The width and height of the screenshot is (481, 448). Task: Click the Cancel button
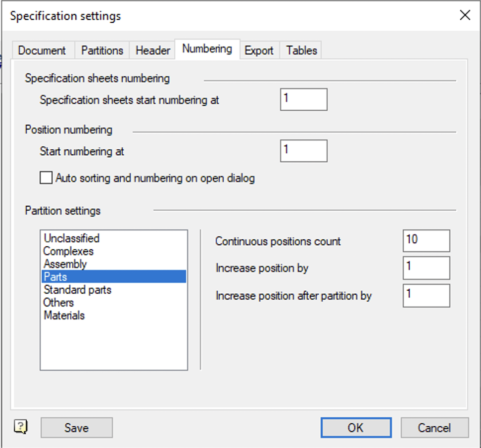pos(434,428)
